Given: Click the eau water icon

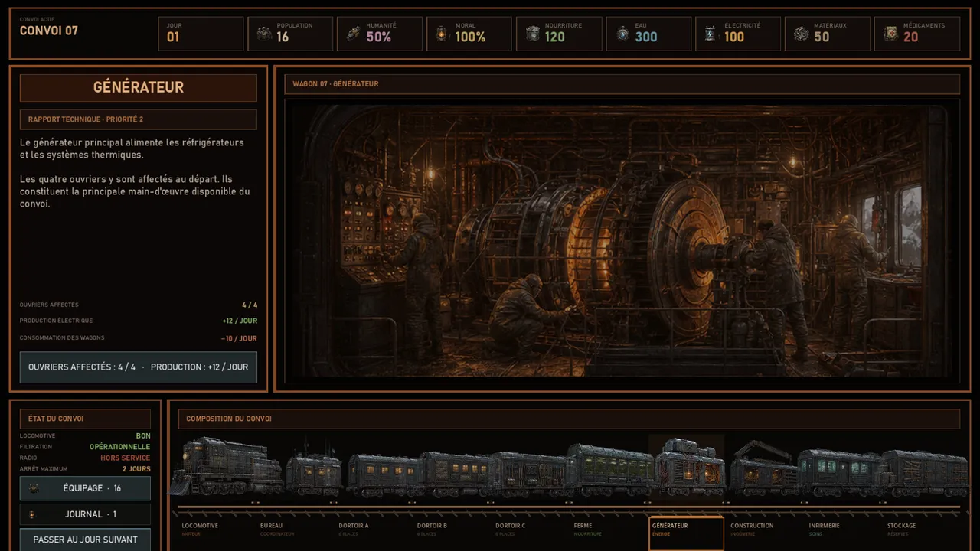Looking at the screenshot, I should coord(622,34).
